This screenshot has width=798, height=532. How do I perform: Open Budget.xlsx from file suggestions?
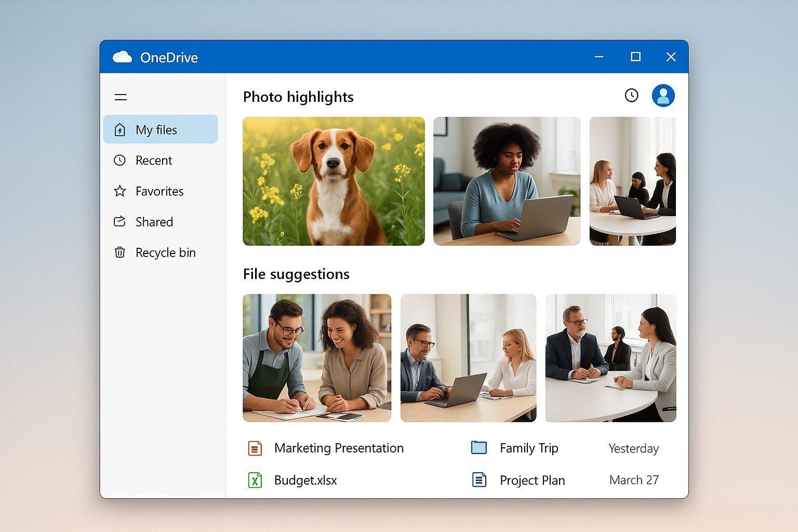pyautogui.click(x=306, y=480)
